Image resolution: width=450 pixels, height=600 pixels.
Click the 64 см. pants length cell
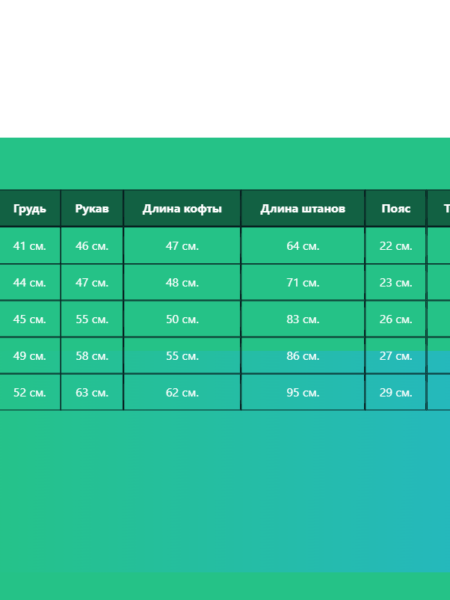click(x=303, y=246)
